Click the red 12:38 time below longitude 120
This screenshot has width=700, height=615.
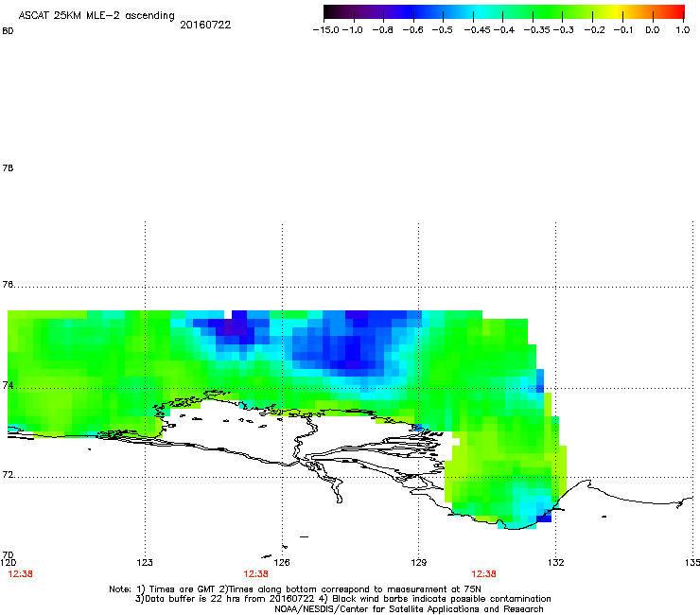pos(21,574)
